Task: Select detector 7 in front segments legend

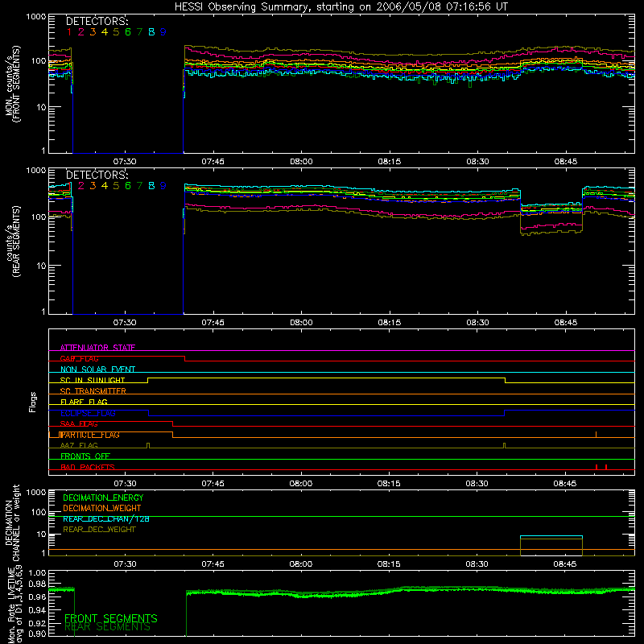Action: tap(139, 32)
